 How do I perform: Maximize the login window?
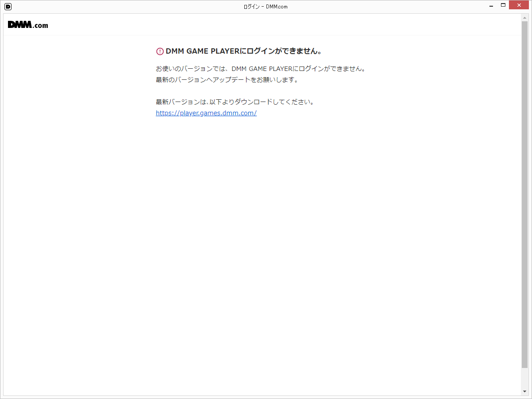pos(503,6)
